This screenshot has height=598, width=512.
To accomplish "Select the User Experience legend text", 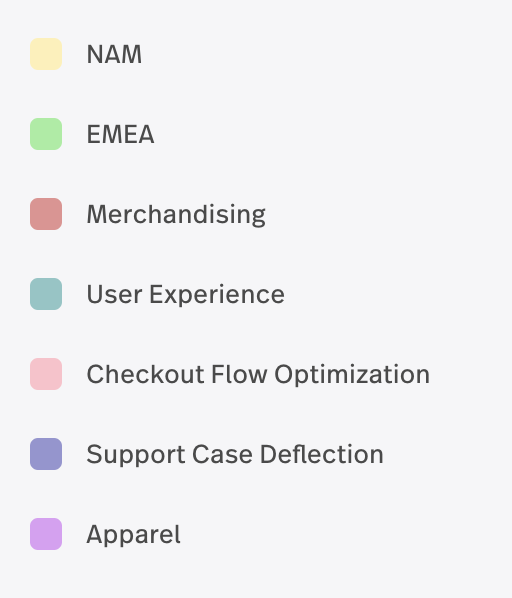I will point(186,295).
